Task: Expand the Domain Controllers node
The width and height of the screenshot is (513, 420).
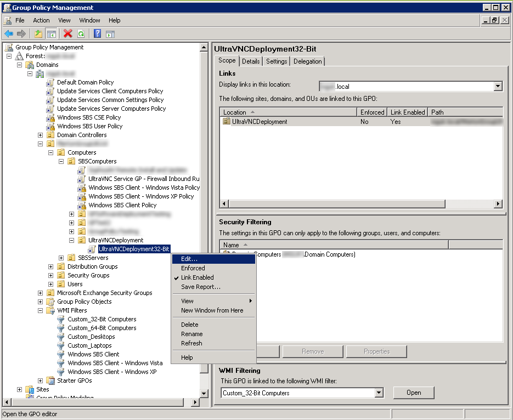Action: pyautogui.click(x=40, y=135)
